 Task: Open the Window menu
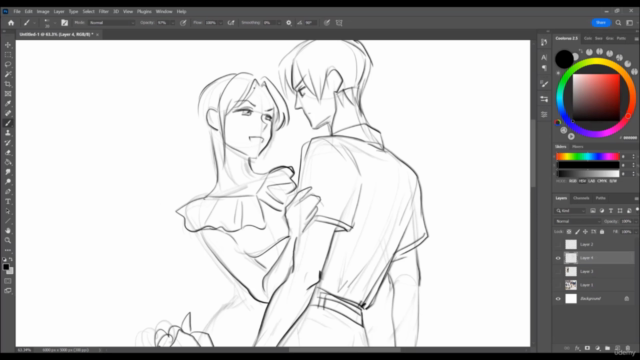pos(164,11)
